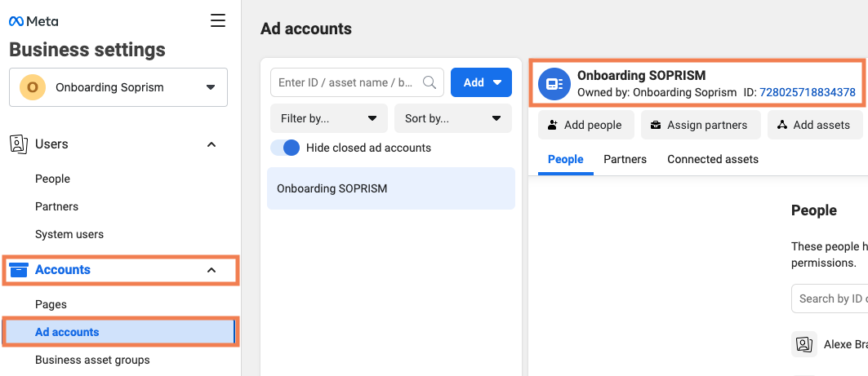Click the Add people button
The width and height of the screenshot is (868, 376).
click(x=585, y=125)
